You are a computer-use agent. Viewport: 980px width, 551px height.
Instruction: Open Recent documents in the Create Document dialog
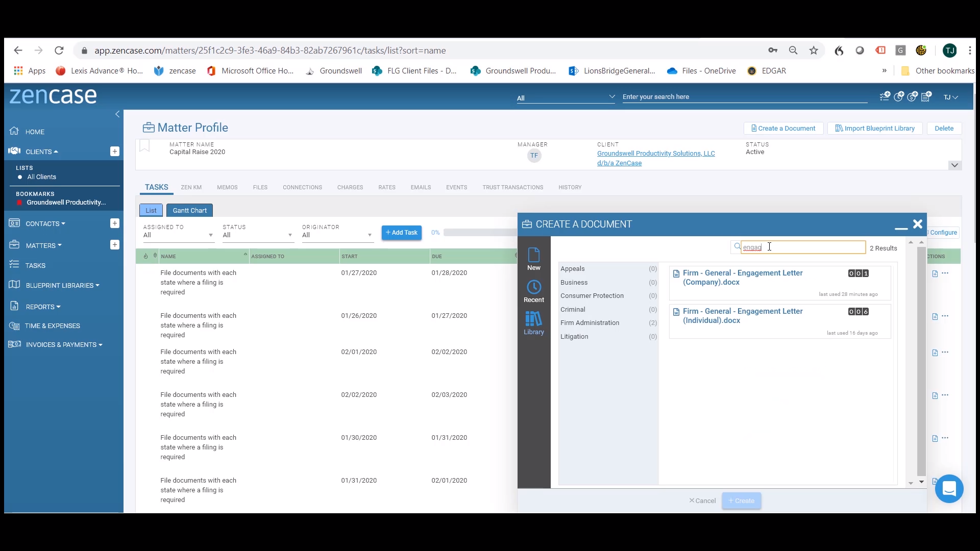[x=534, y=291]
